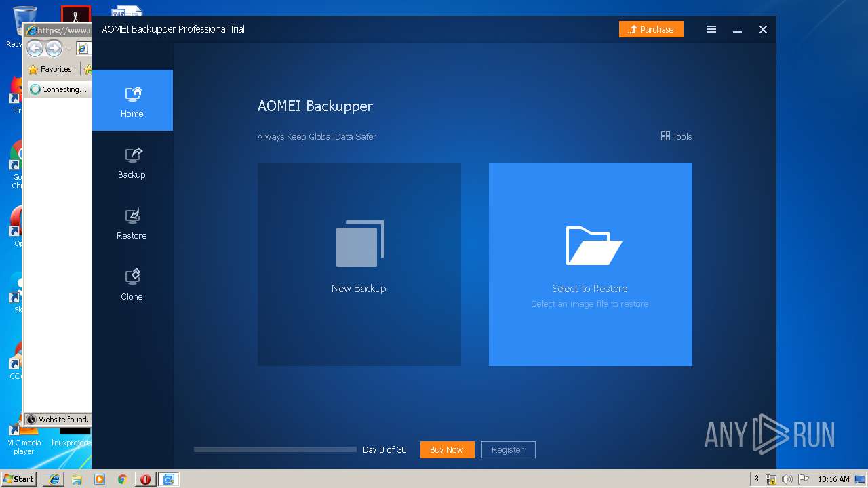The image size is (868, 488).
Task: Click the 'Day 0 of 30' text
Action: (384, 449)
